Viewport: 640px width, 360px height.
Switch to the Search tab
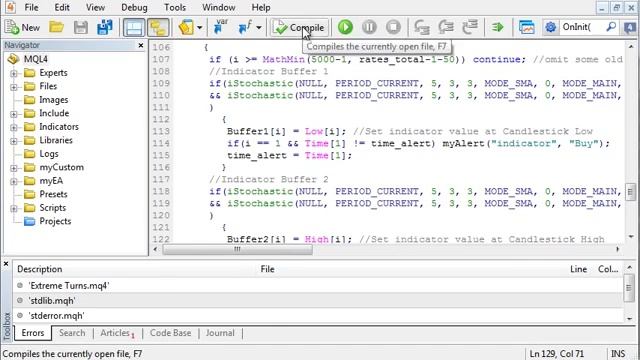[x=72, y=333]
